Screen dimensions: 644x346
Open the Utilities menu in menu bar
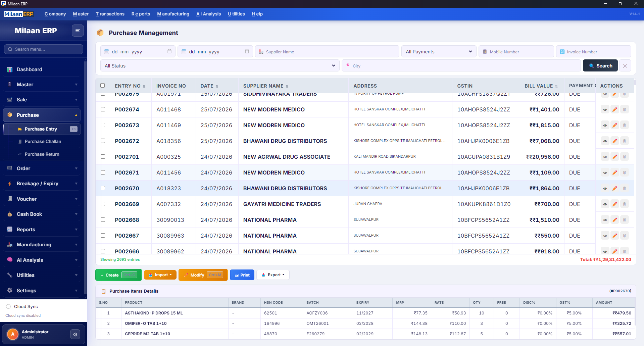(x=236, y=14)
